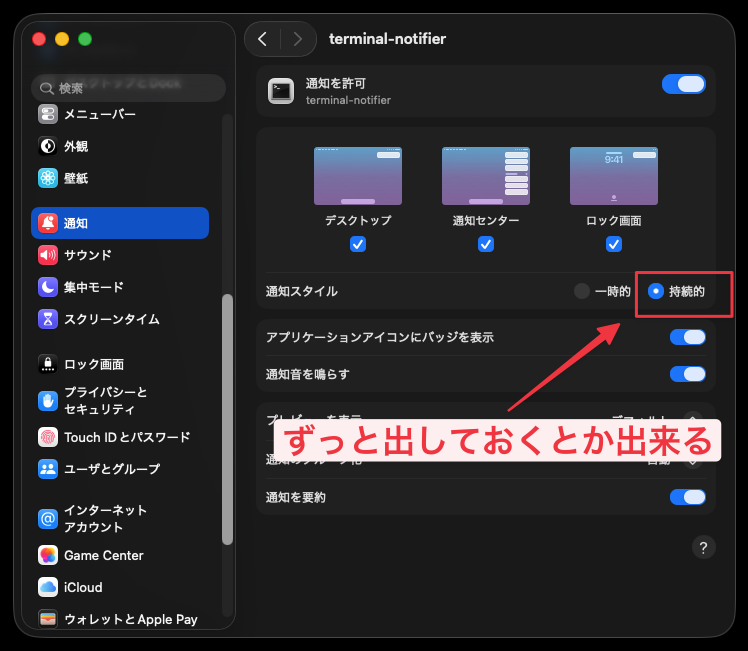Select 通知 in the sidebar
Screen dimensions: 748x651
tap(120, 223)
